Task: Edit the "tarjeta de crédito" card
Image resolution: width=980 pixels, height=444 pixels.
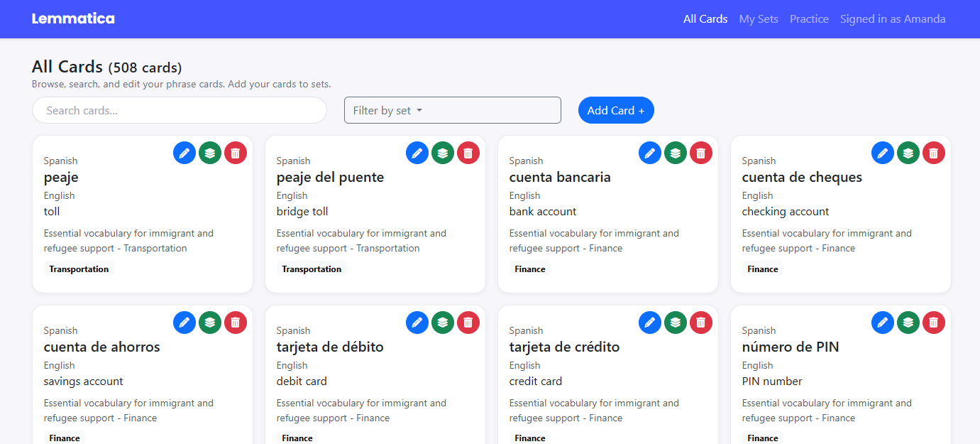Action: coord(650,322)
